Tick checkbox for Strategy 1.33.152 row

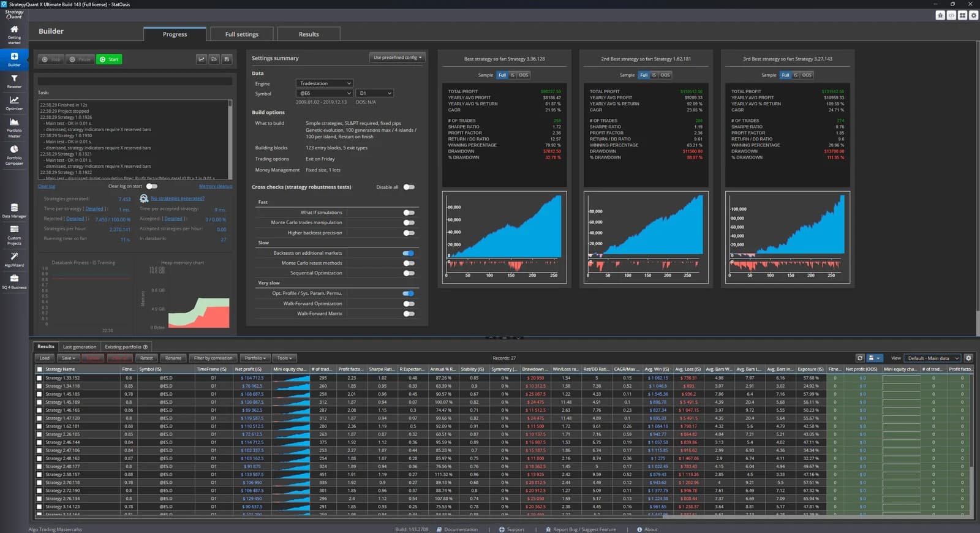pos(40,378)
